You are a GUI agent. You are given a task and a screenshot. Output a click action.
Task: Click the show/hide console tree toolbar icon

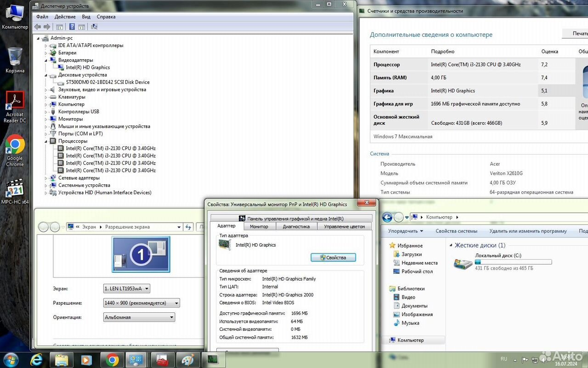60,27
